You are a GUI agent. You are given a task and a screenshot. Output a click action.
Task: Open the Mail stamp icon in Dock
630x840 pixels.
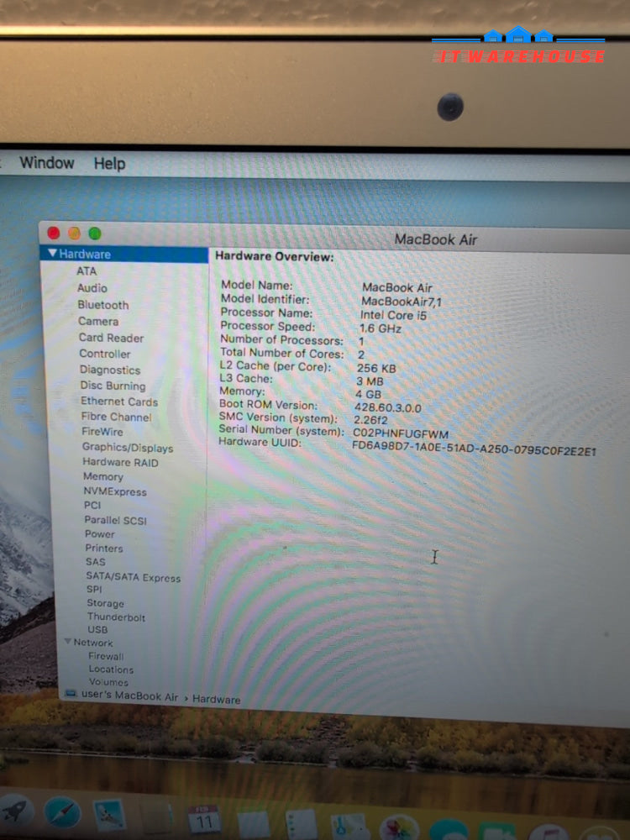(x=109, y=815)
